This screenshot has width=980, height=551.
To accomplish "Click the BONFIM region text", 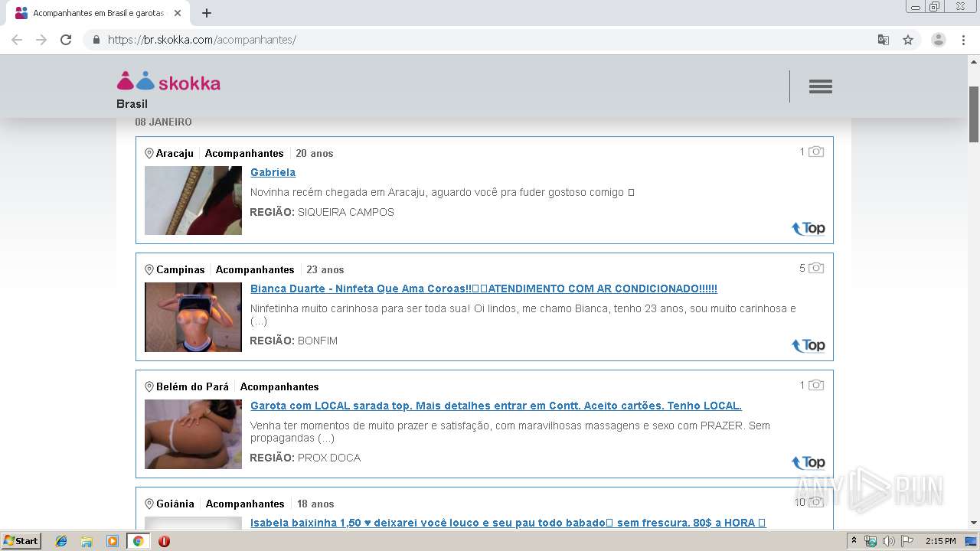I will (x=318, y=341).
